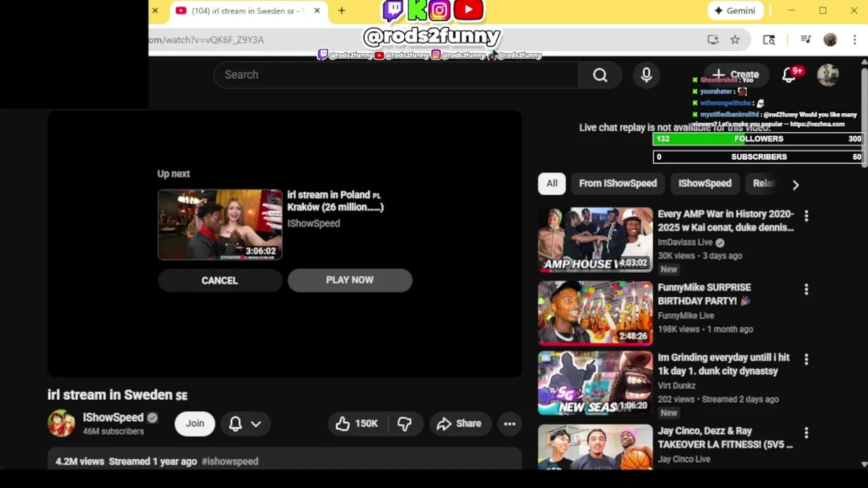The image size is (868, 488).
Task: Share the irl stream in Sweden video
Action: point(459,424)
